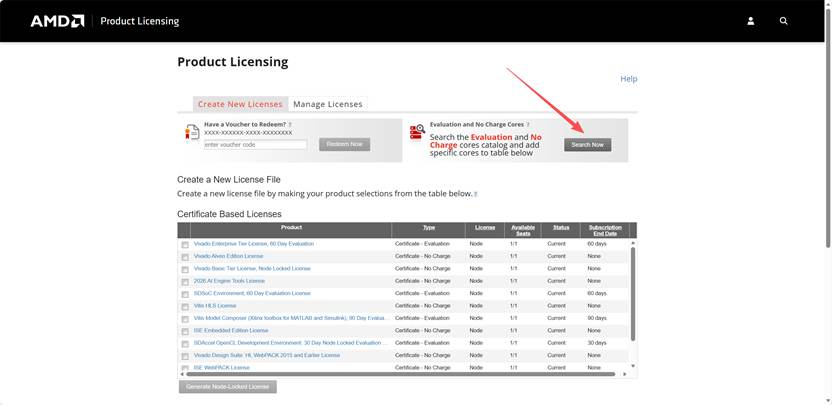Screen dimensions: 832x405
Task: Click license table scroll up arrow
Action: click(x=632, y=243)
